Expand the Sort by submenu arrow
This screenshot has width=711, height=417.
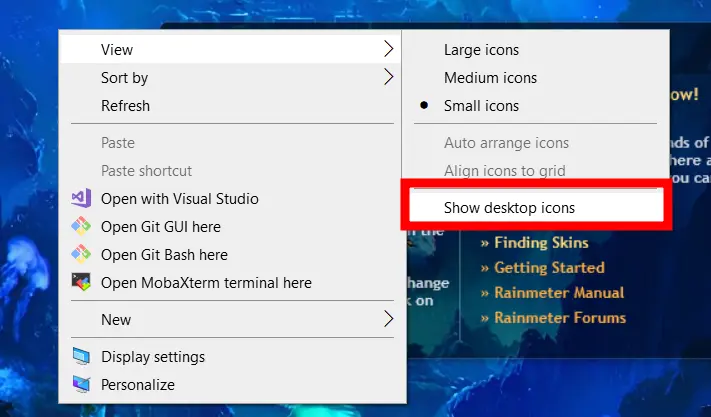tap(388, 77)
